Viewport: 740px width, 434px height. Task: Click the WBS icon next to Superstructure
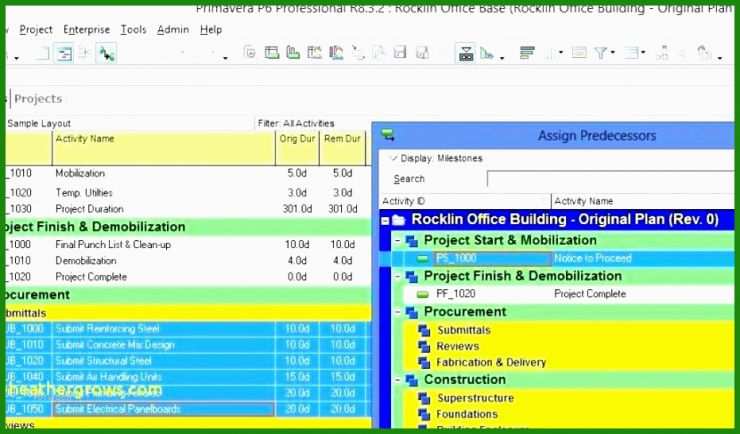tap(423, 399)
